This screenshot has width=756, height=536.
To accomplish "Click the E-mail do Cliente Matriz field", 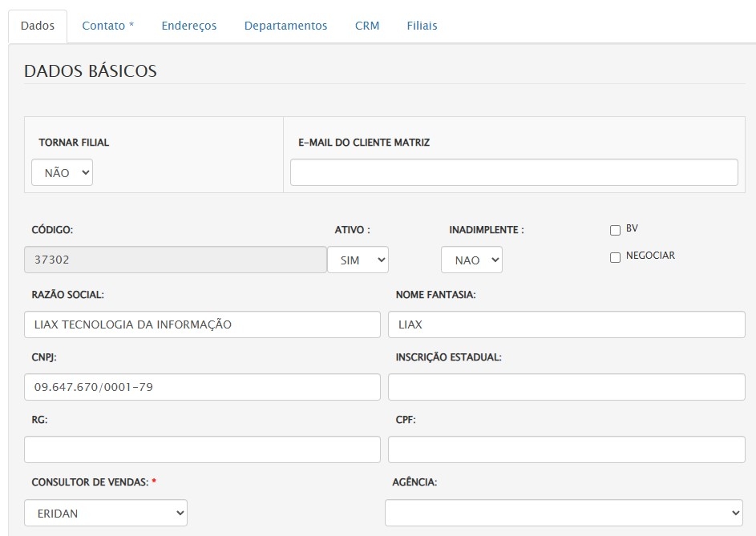I will (513, 172).
